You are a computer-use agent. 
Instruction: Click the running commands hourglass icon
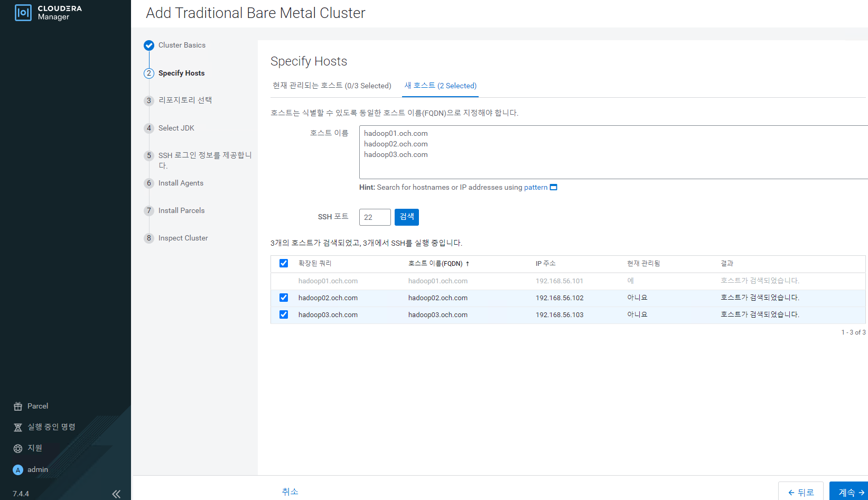(18, 427)
